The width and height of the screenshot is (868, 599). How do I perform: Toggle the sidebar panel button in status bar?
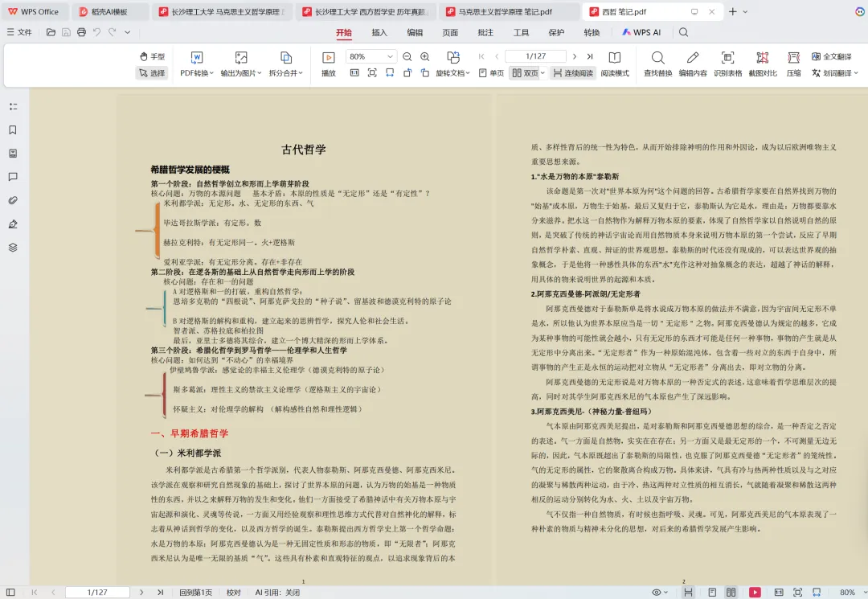coord(10,593)
